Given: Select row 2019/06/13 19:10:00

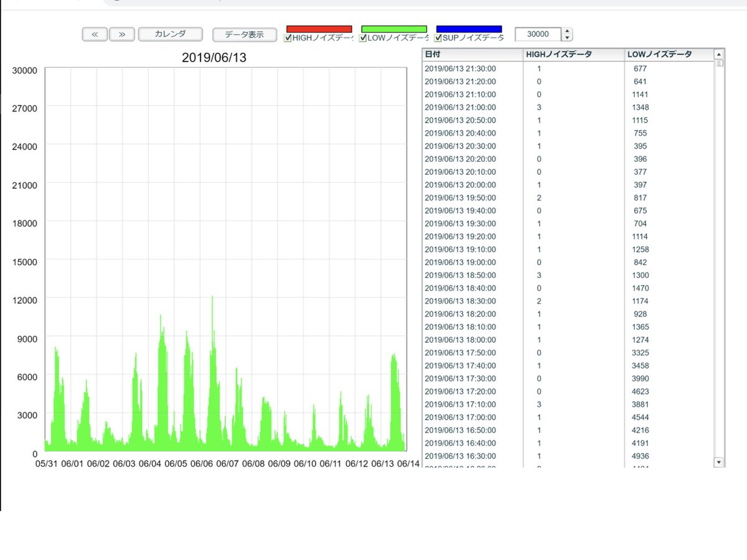Looking at the screenshot, I should (568, 250).
